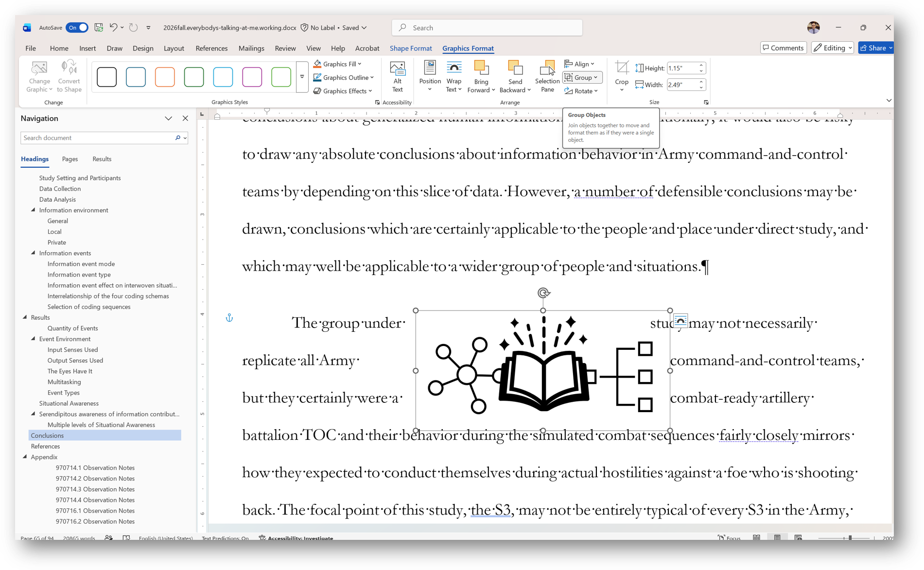Open the Position menu

click(430, 76)
